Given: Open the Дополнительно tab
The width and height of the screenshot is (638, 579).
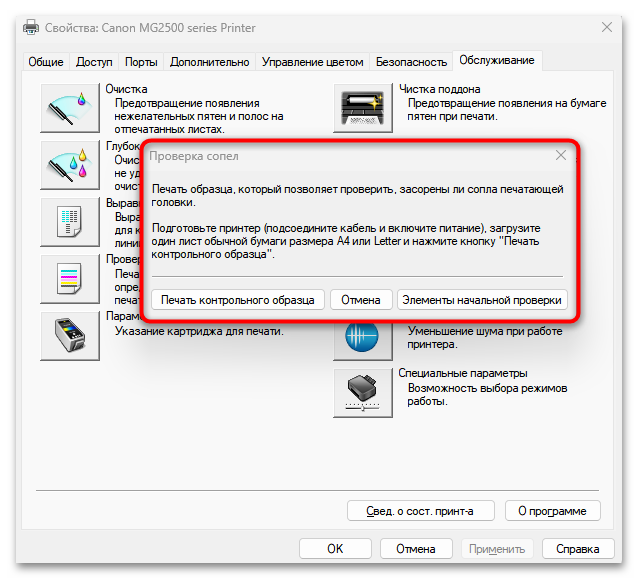Looking at the screenshot, I should [x=210, y=62].
